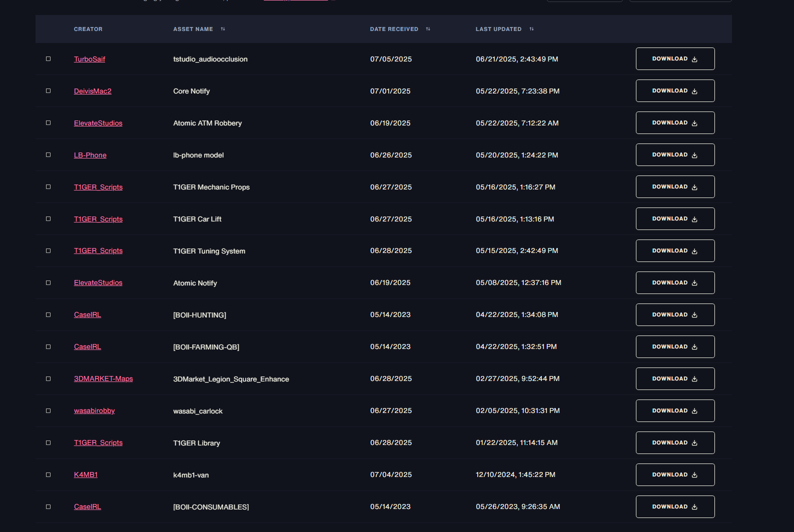
Task: Download the Atomic Notify asset
Action: pos(675,283)
